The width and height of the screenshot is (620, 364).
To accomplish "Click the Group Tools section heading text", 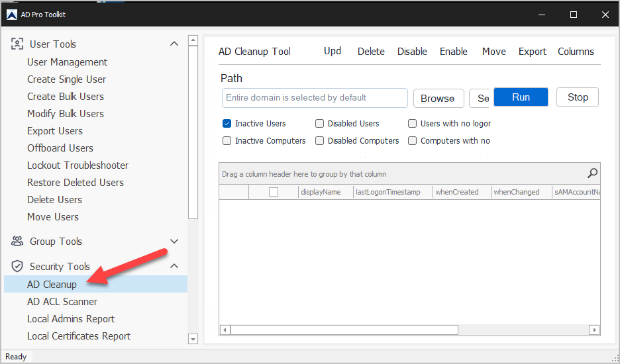I will coord(56,241).
